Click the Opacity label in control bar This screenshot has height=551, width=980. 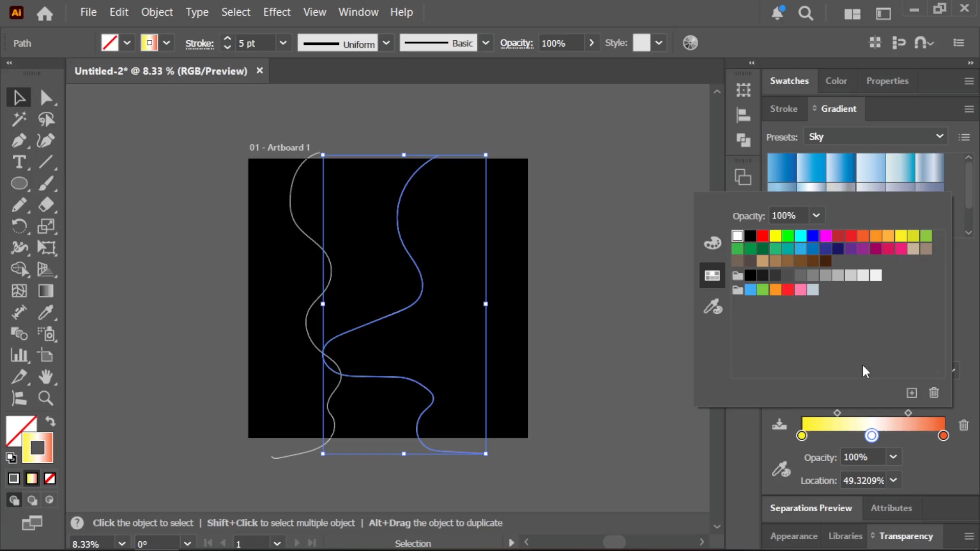coord(517,43)
